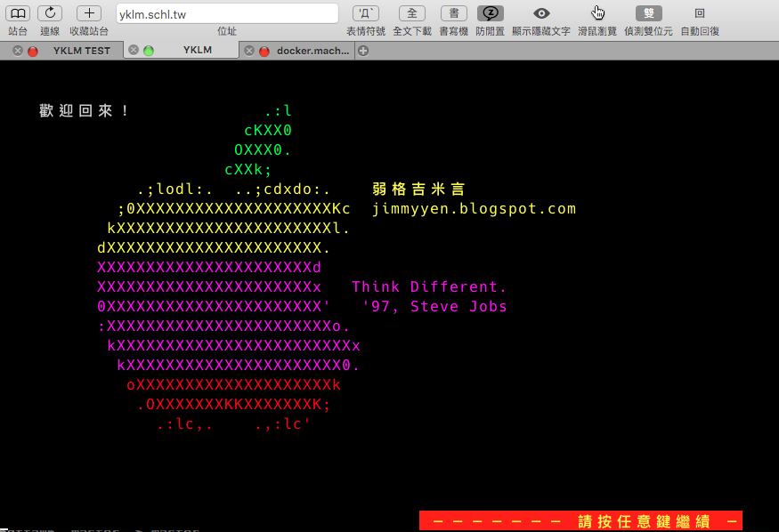
Task: Open the site list (站台) book icon
Action: (x=18, y=13)
